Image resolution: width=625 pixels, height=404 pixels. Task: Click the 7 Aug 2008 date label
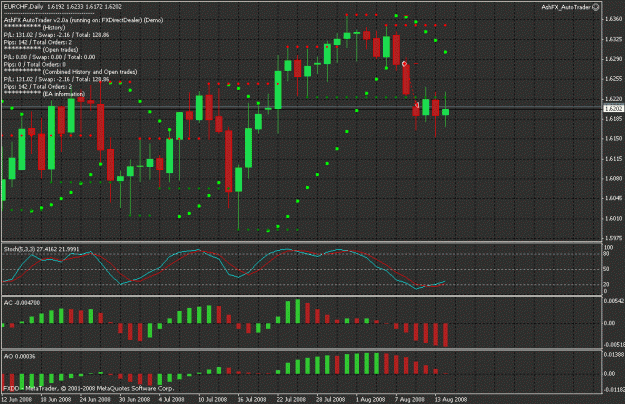(410, 399)
